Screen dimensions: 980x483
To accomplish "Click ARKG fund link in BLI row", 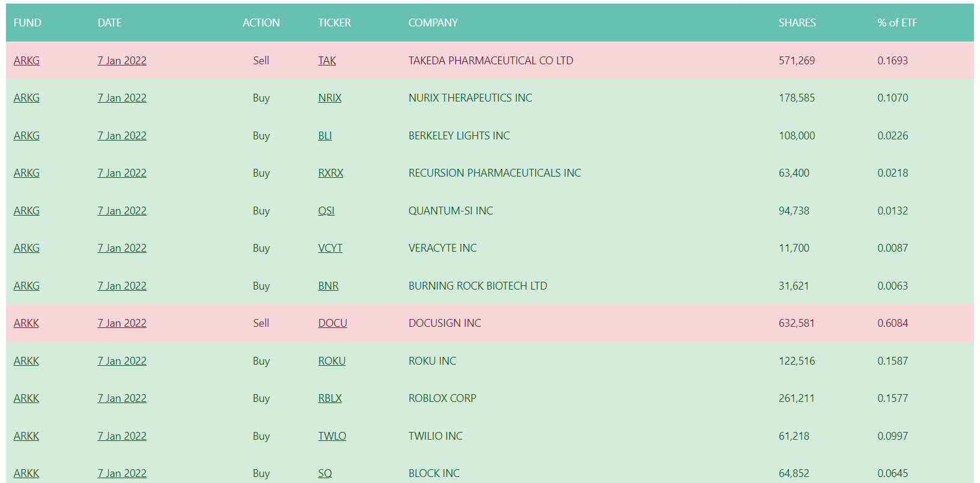I will (26, 136).
